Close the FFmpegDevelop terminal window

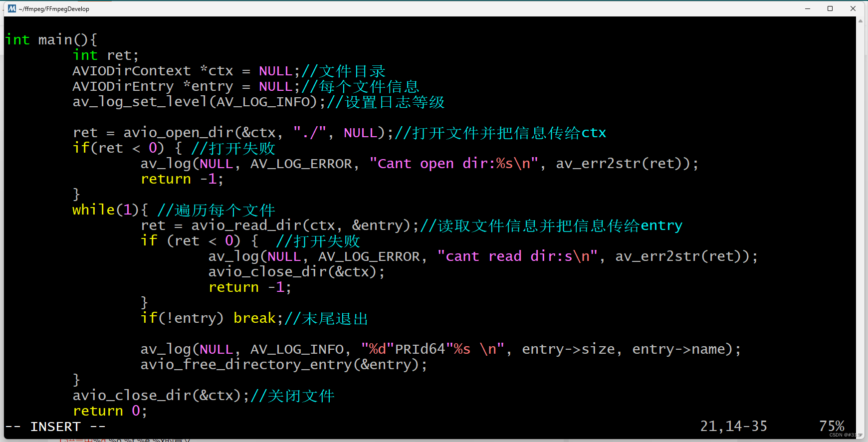click(853, 8)
